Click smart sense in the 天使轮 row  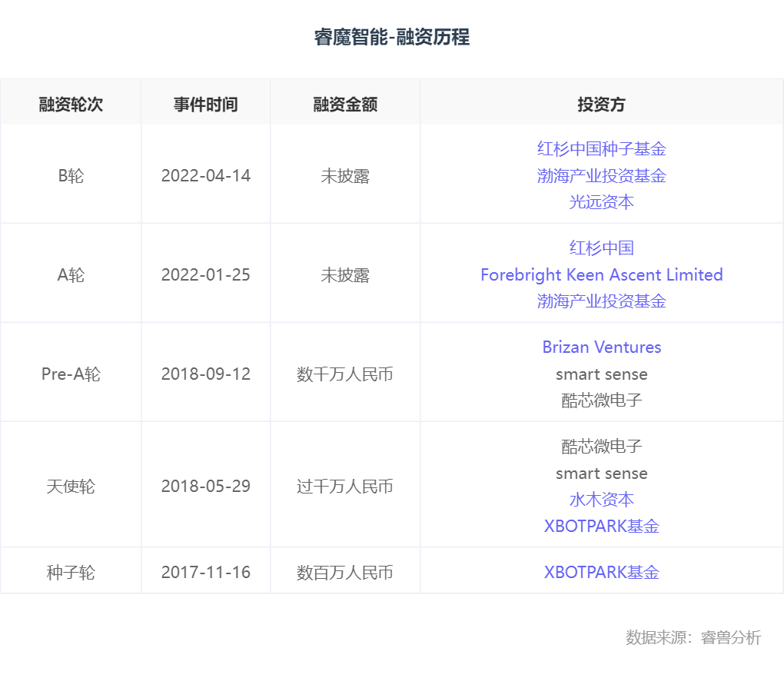click(x=602, y=473)
